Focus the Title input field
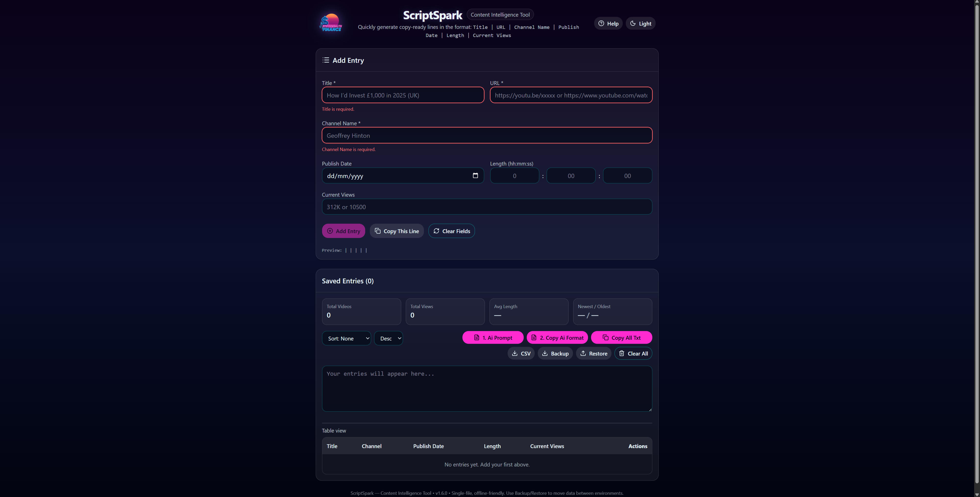 click(x=402, y=95)
